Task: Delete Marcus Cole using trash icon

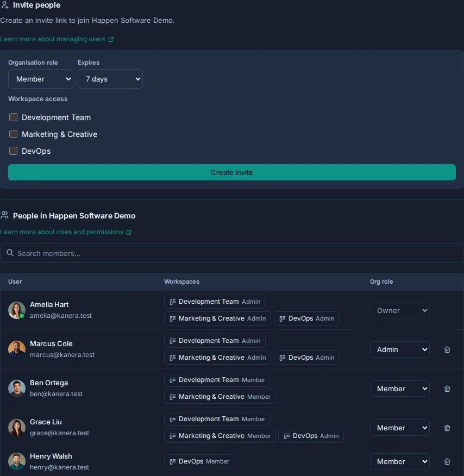Action: [x=447, y=350]
